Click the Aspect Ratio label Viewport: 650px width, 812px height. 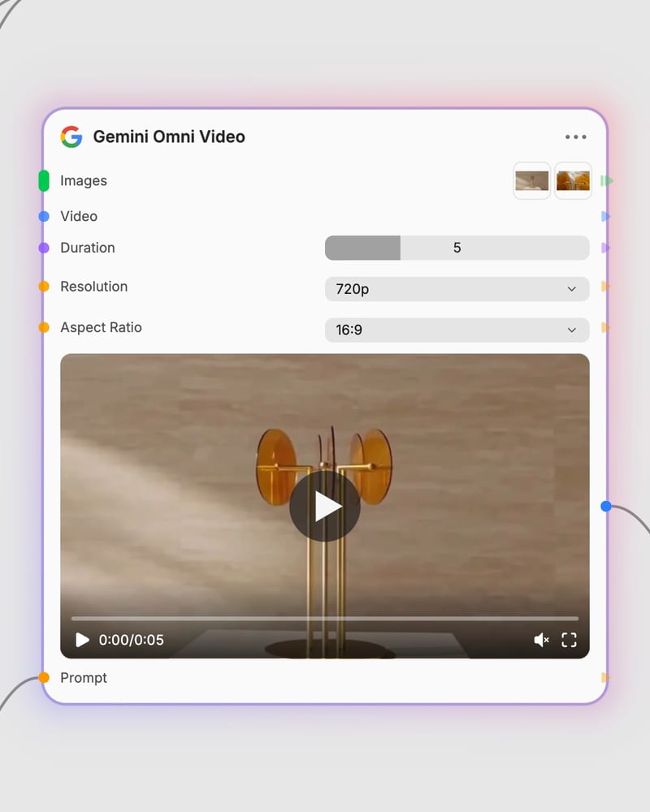pos(101,327)
